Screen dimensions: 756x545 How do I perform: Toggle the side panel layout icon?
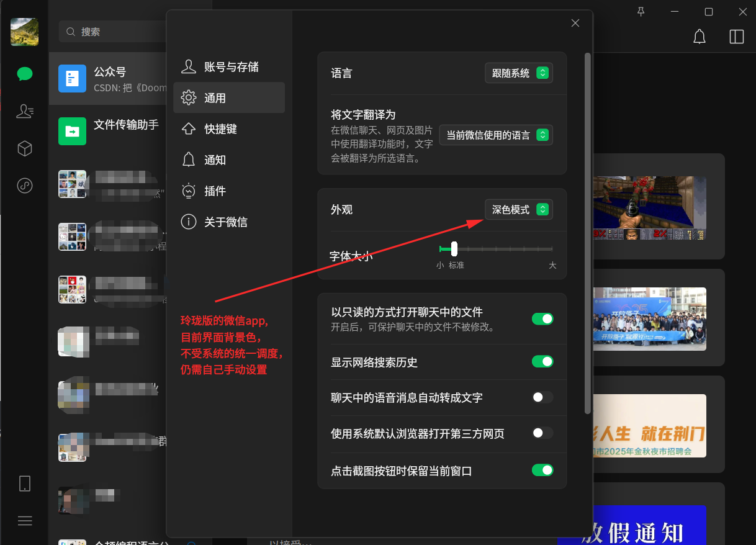(737, 37)
